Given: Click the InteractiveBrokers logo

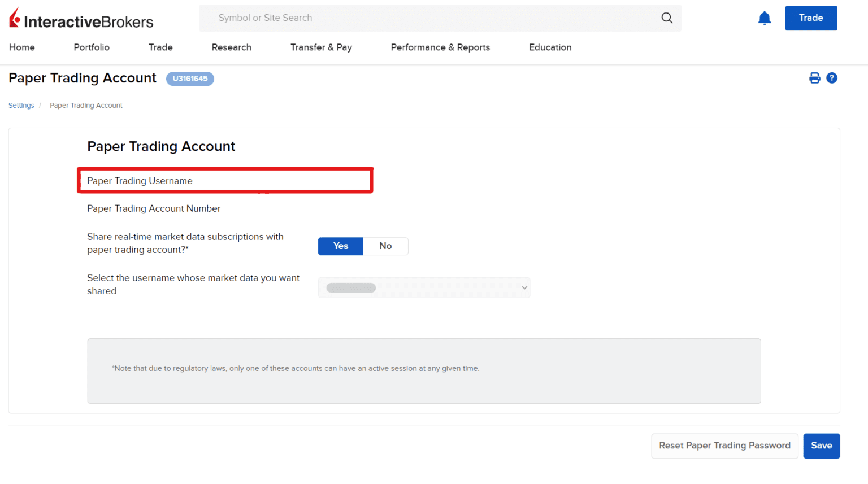Looking at the screenshot, I should [80, 18].
